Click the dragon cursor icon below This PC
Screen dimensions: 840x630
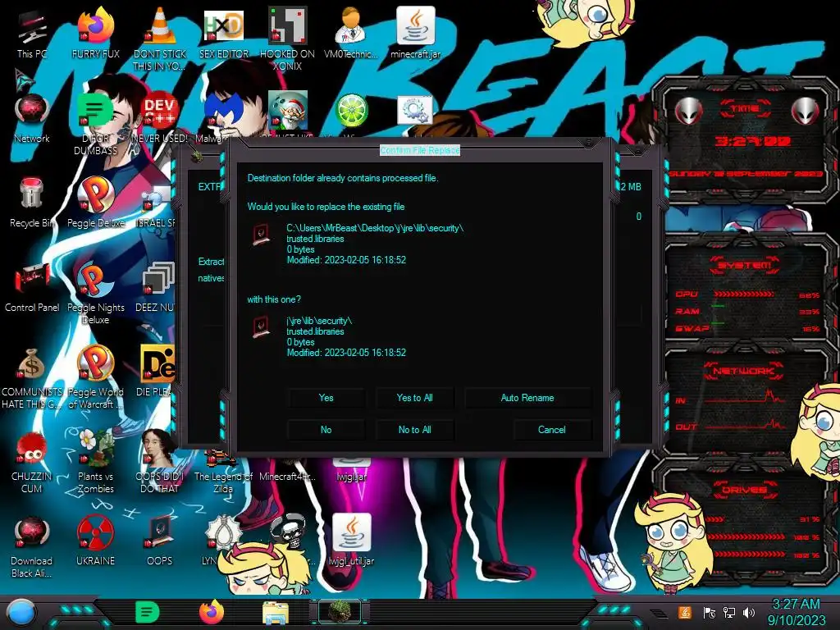coord(25,80)
